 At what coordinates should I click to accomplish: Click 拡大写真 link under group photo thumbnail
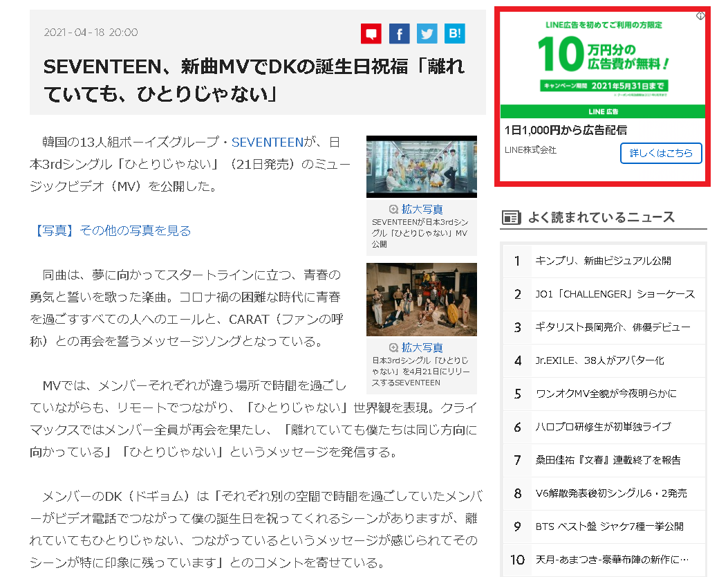[x=422, y=347]
